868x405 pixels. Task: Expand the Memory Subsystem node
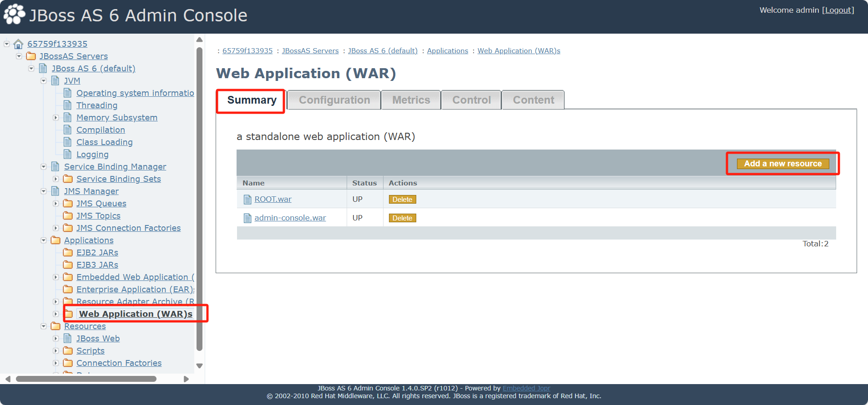point(56,118)
